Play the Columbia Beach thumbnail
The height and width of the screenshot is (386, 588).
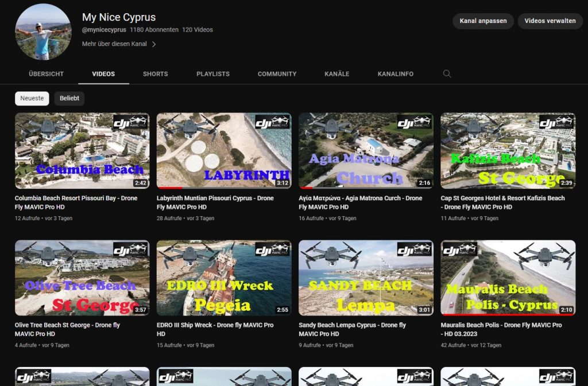(82, 150)
